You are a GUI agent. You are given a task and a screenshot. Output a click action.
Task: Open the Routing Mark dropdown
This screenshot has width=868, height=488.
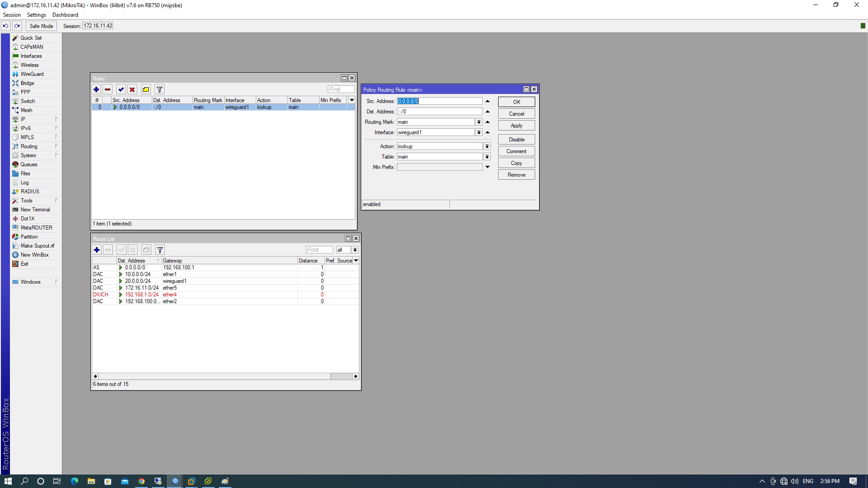[478, 122]
